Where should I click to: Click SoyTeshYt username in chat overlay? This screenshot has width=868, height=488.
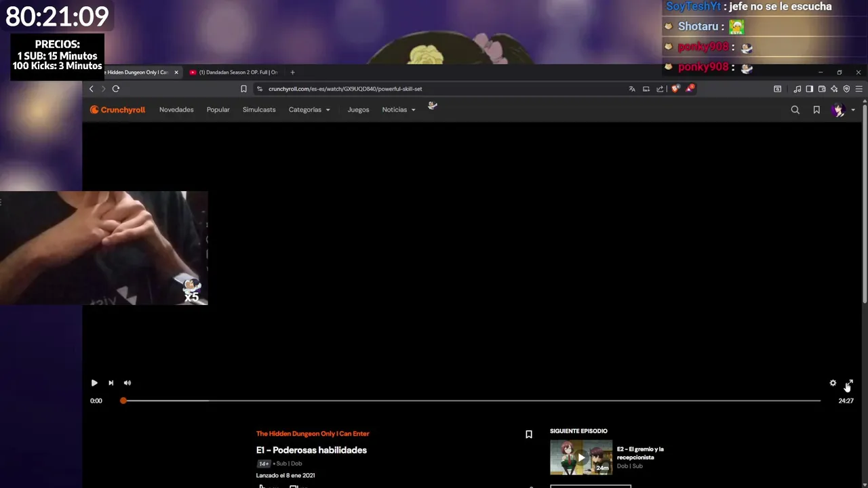tap(694, 7)
